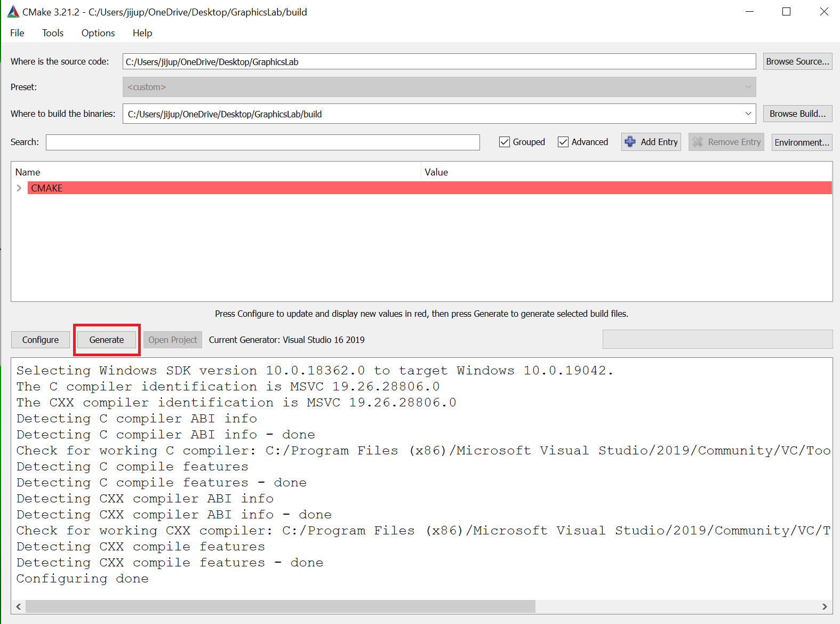The height and width of the screenshot is (624, 840).
Task: Click the Configure button
Action: tap(41, 340)
